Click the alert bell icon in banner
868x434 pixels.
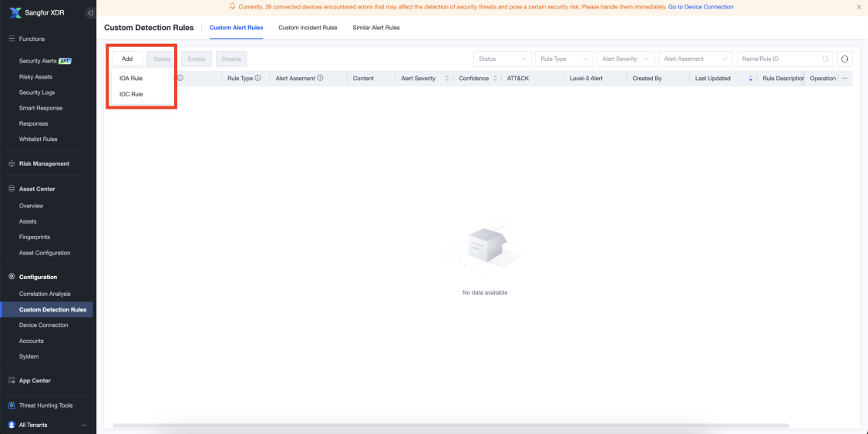[x=232, y=7]
